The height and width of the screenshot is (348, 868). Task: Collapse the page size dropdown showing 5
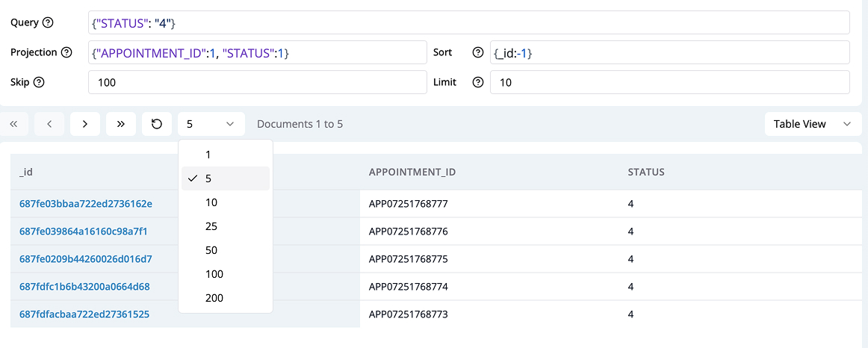point(211,124)
